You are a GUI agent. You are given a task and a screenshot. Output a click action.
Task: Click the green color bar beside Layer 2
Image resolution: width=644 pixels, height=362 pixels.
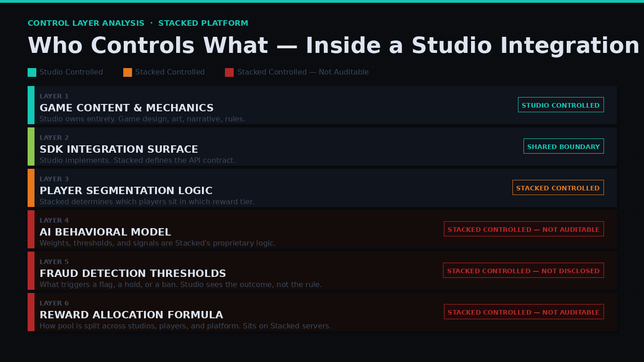click(x=31, y=146)
